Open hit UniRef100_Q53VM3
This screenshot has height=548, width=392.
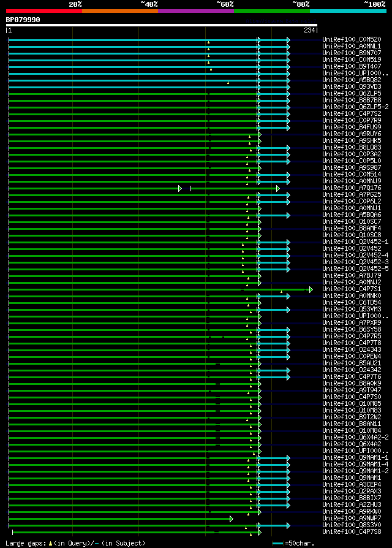(x=352, y=310)
